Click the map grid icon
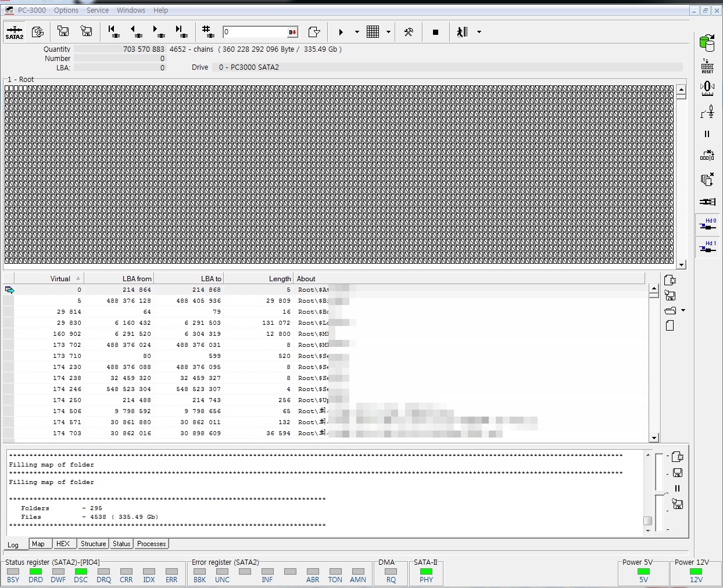 pos(373,33)
